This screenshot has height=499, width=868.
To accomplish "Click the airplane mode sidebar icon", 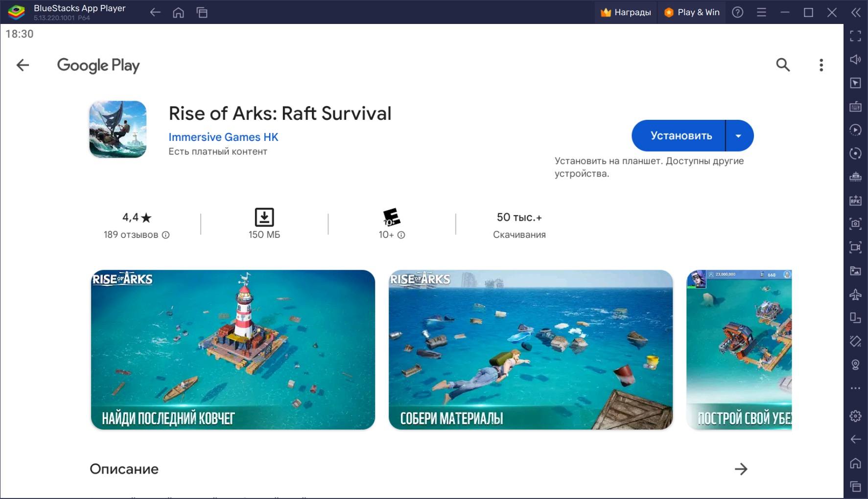I will click(x=855, y=295).
